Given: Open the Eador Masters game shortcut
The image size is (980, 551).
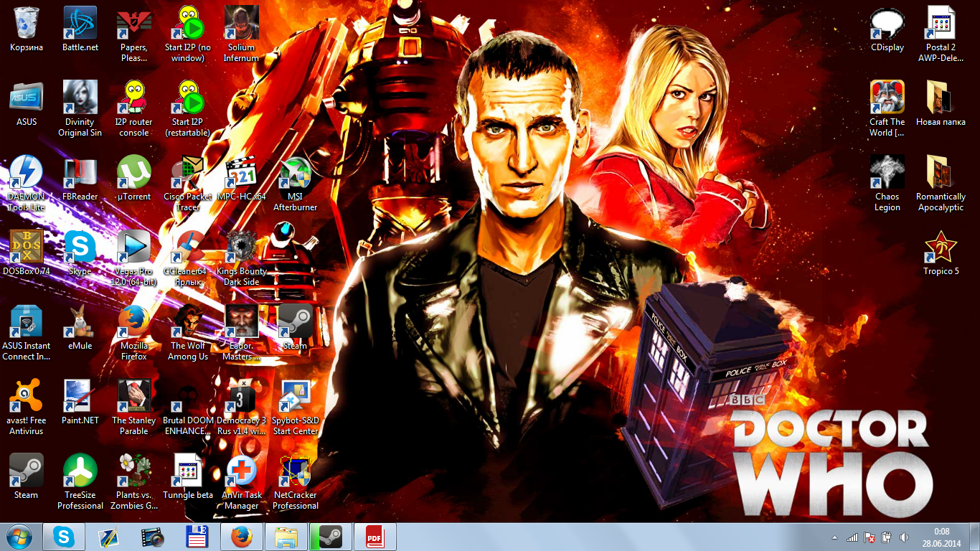Looking at the screenshot, I should coord(242,333).
